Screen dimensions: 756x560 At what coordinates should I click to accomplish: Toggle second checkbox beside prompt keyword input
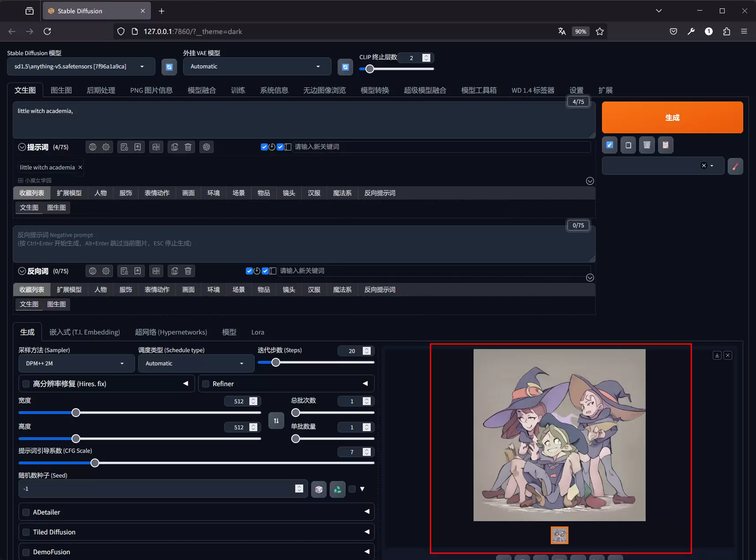[x=280, y=147]
